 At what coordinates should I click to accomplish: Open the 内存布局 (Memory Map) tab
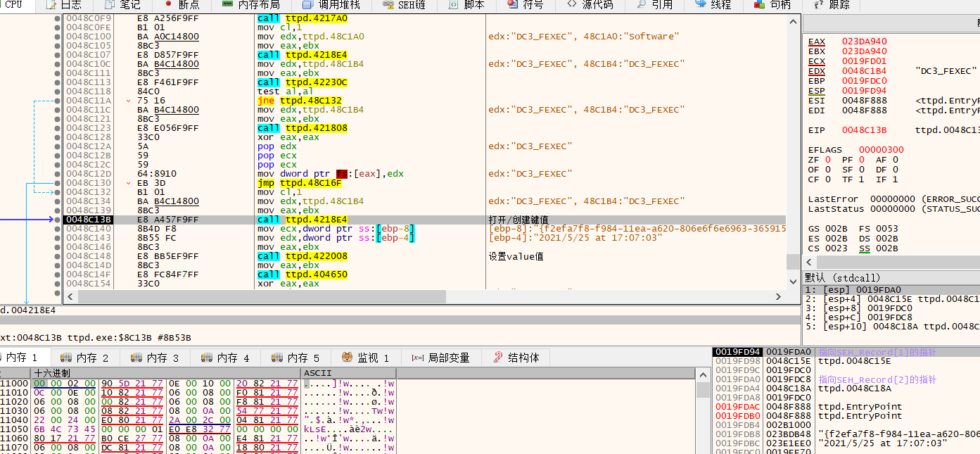250,5
